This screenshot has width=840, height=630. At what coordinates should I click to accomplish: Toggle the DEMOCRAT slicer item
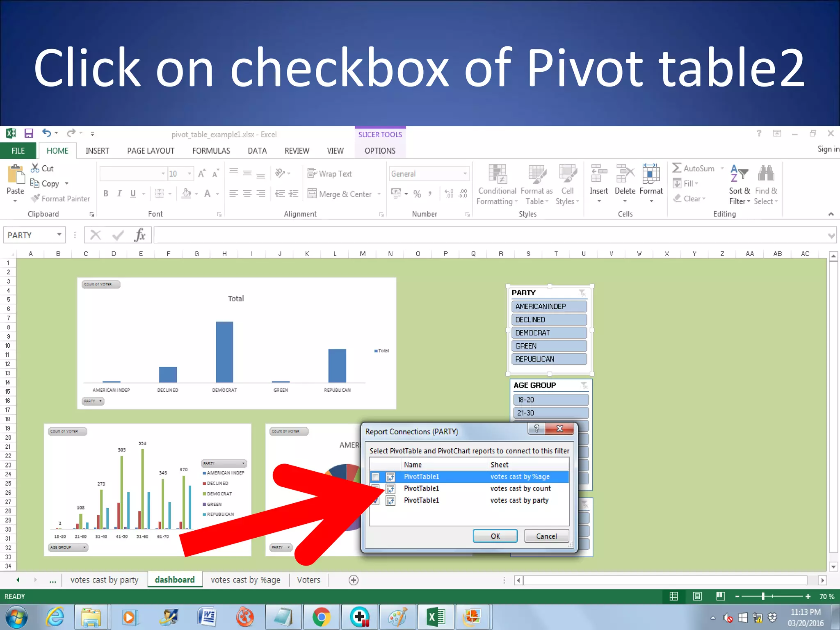pos(549,333)
